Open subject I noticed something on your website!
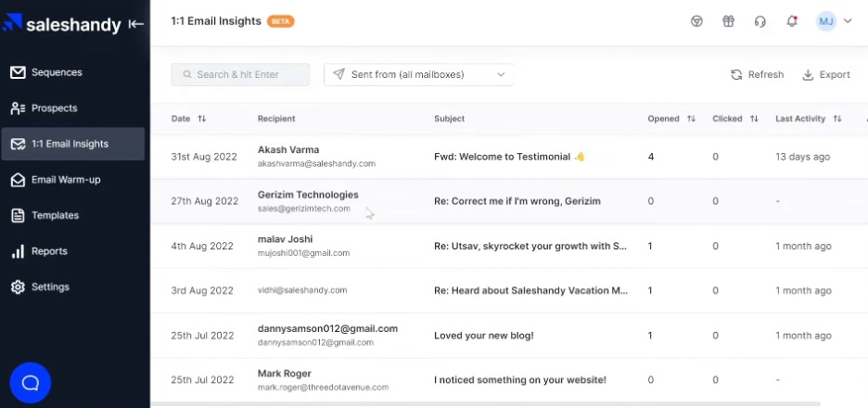The image size is (868, 408). point(520,380)
